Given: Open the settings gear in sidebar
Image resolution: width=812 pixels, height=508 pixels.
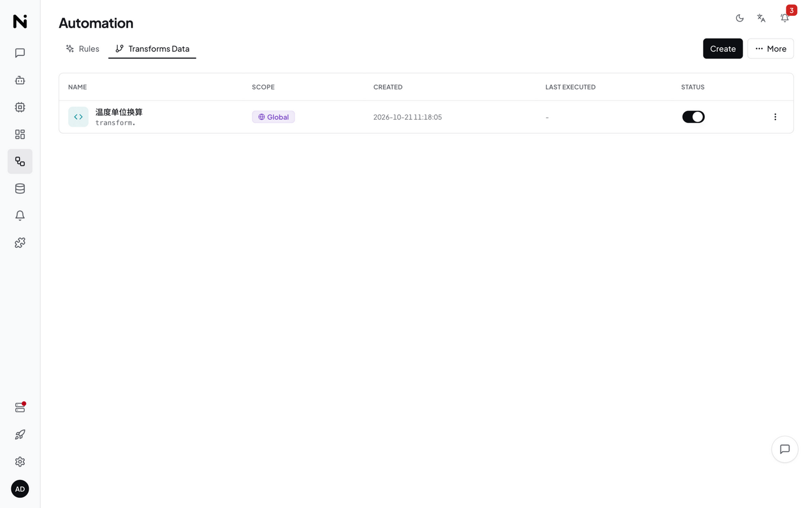Looking at the screenshot, I should click(x=20, y=462).
